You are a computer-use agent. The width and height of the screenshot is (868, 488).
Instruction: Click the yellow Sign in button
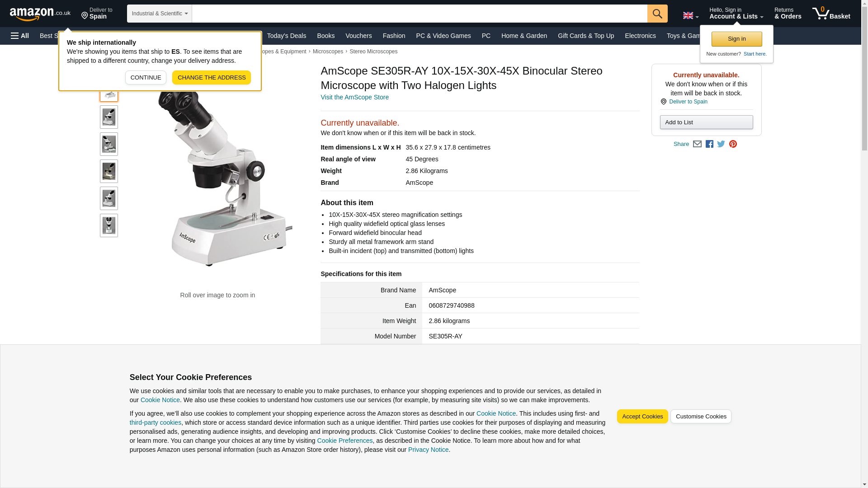(x=736, y=39)
